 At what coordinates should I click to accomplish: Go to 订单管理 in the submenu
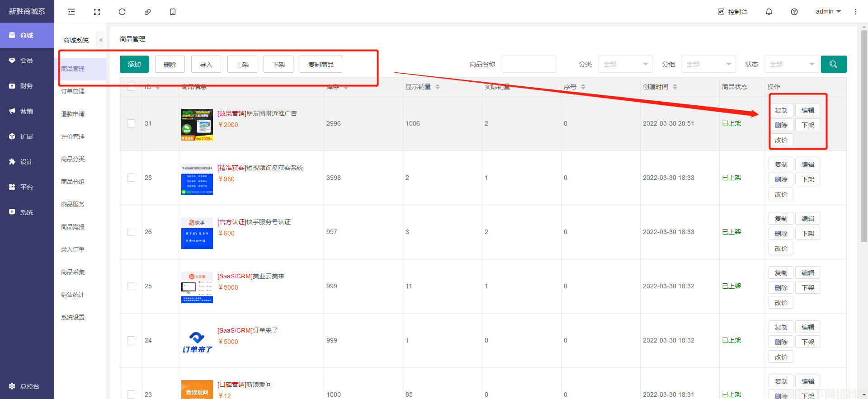pos(73,91)
